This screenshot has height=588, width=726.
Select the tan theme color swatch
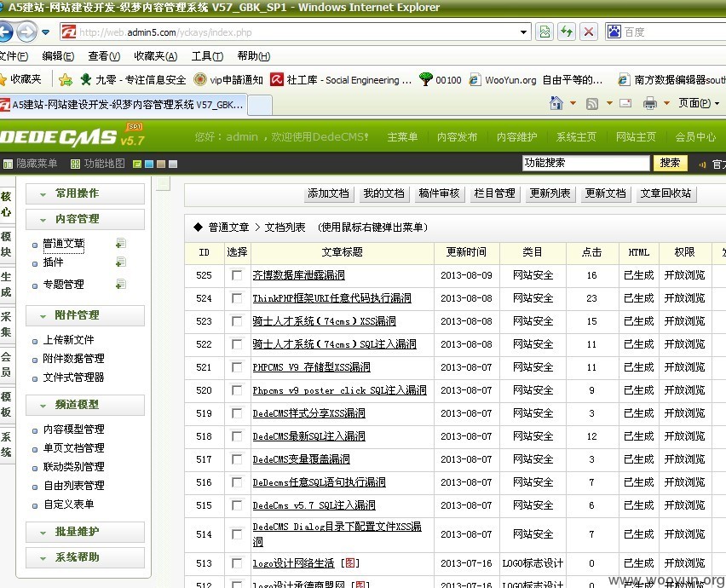coord(161,164)
